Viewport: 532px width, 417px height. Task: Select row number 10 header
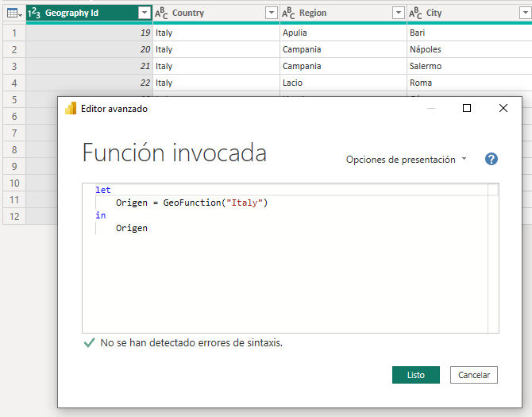coord(14,183)
